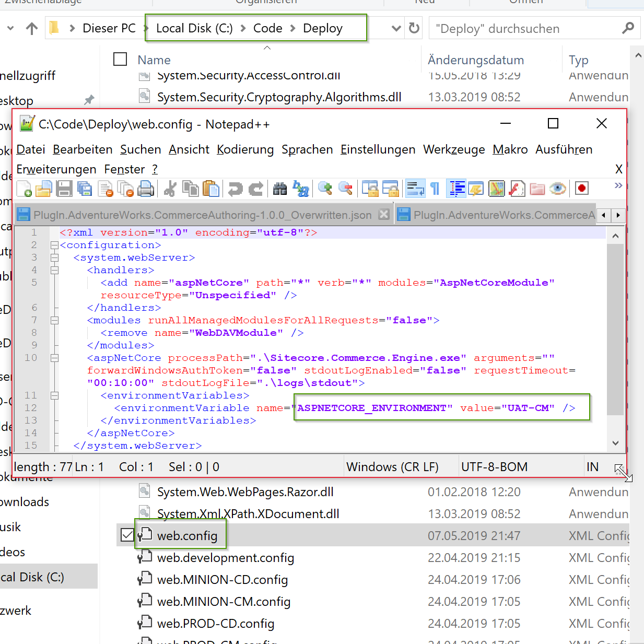Click the Folder as Workspace icon
Viewport: 644px width, 644px height.
[x=537, y=188]
